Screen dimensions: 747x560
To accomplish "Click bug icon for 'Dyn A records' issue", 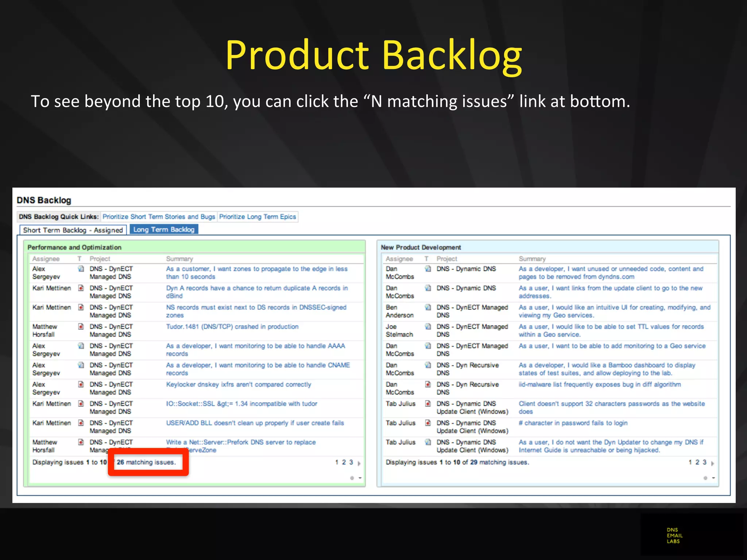I will 81,288.
